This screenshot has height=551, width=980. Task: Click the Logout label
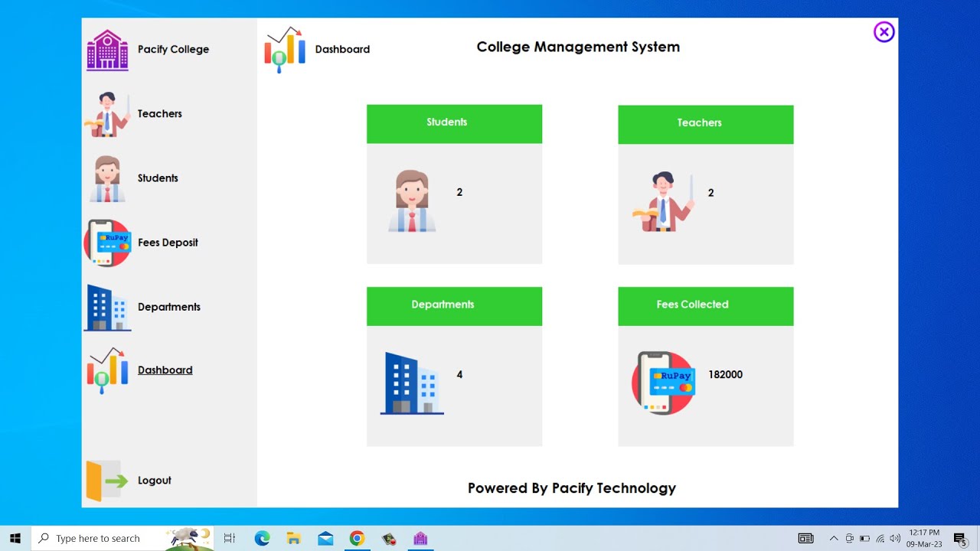tap(155, 481)
